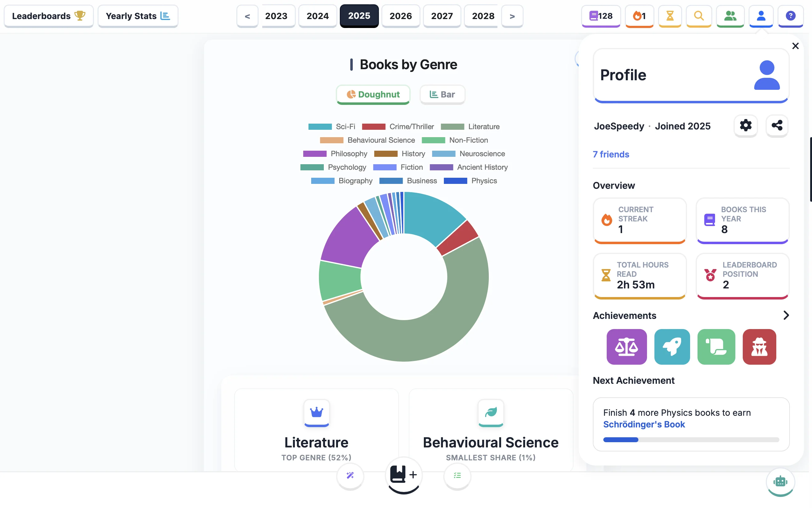Open the books counter showing 128
Viewport: 812px width, 508px height.
(601, 16)
